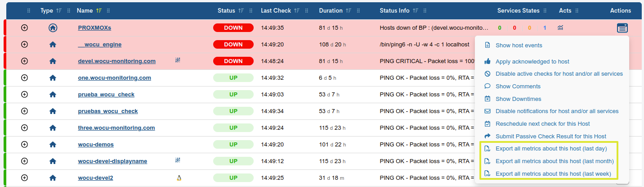Expand the pruebas_wocu_check row

click(x=25, y=111)
